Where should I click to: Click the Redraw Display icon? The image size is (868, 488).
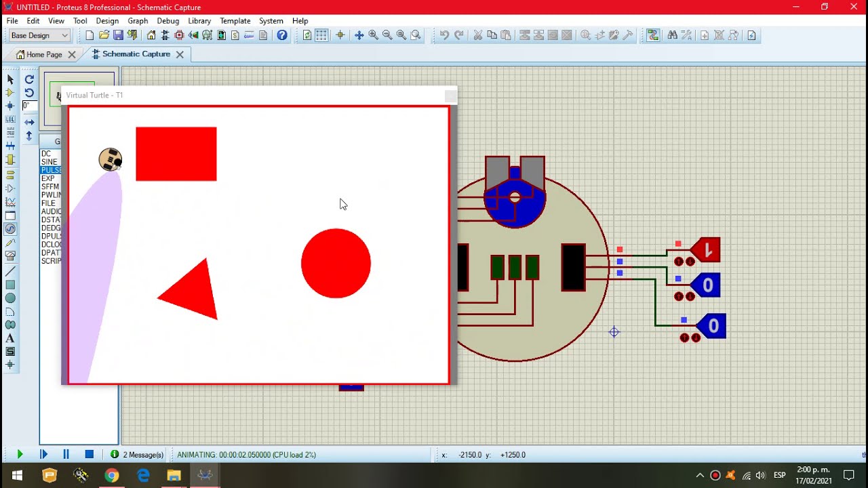pyautogui.click(x=307, y=35)
